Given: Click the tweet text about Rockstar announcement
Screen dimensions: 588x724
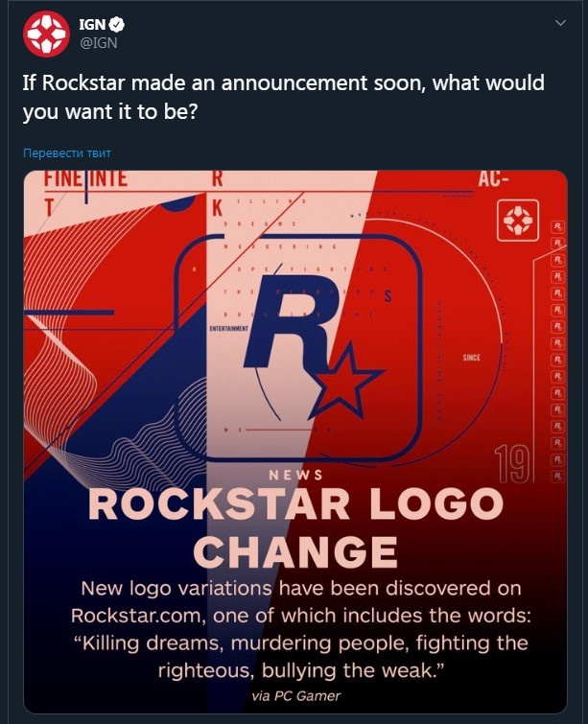Looking at the screenshot, I should click(x=284, y=98).
